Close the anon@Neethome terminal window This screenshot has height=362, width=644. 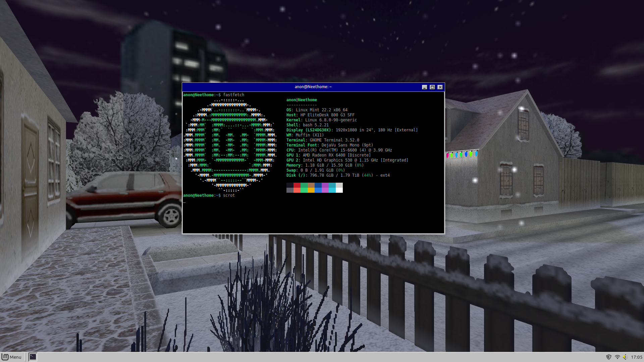pos(440,87)
